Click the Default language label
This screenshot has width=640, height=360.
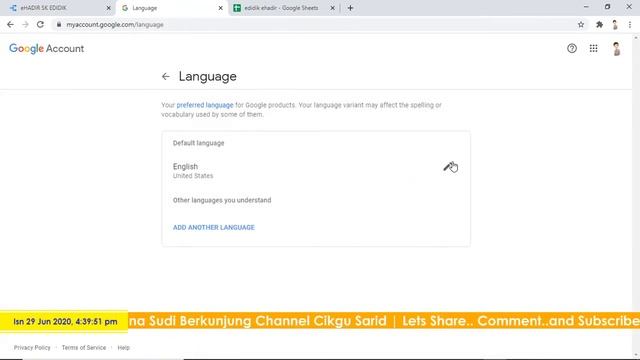198,143
